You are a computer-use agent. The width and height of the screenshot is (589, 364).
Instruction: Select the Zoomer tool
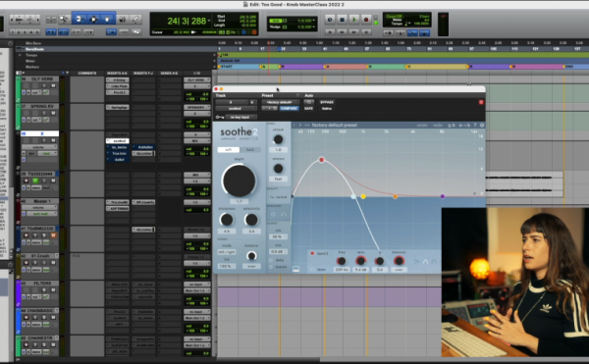coord(64,20)
